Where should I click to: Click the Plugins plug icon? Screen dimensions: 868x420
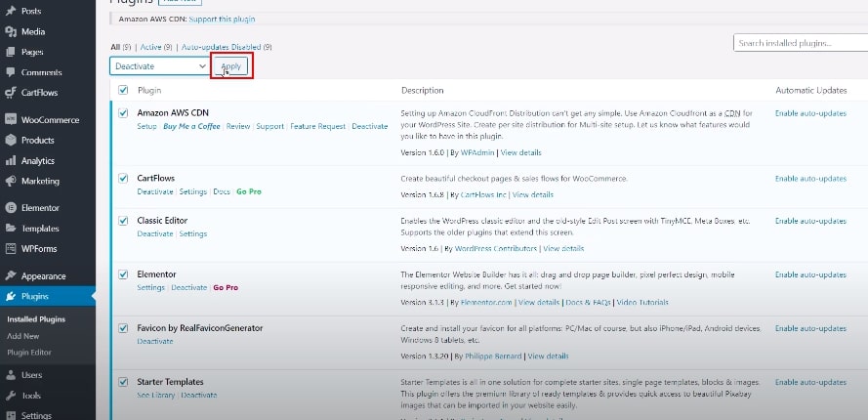[11, 296]
